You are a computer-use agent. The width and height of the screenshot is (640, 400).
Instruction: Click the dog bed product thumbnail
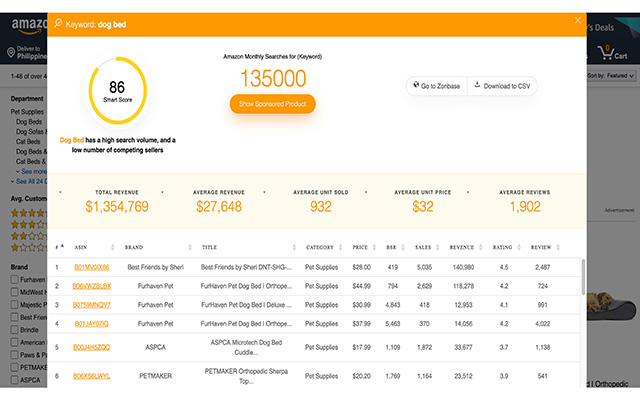[611, 305]
